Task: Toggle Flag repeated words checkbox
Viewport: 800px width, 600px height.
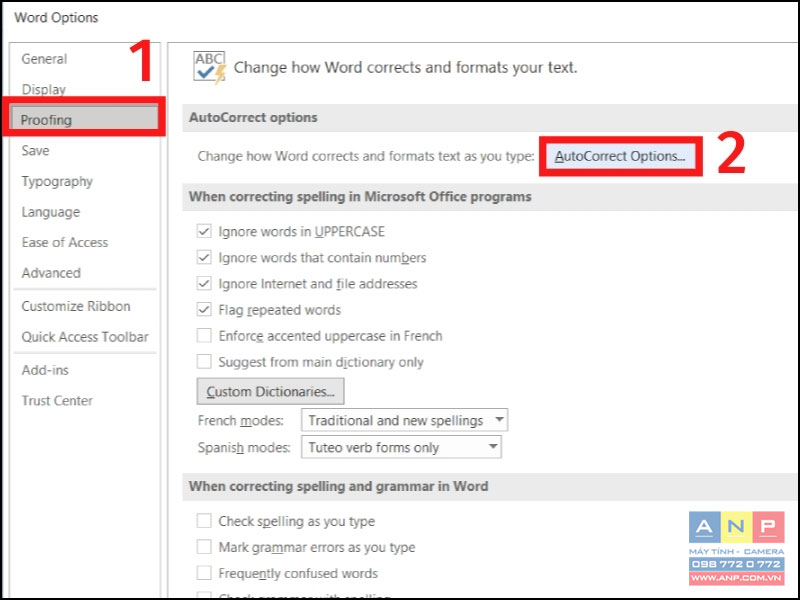Action: [x=204, y=309]
